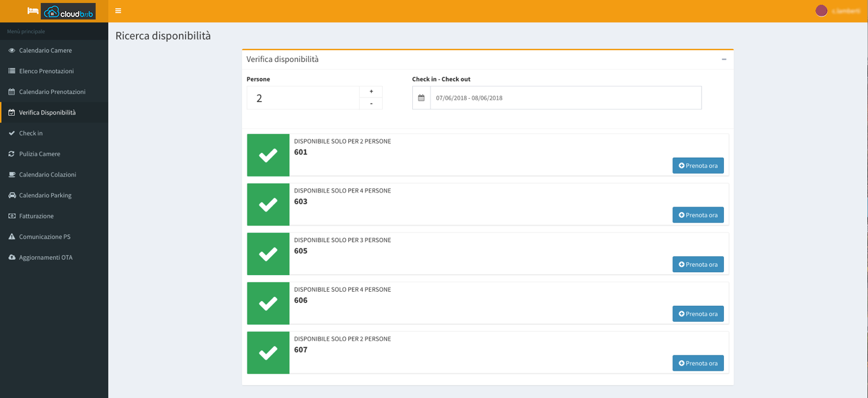The width and height of the screenshot is (868, 398).
Task: Click the money icon beside Fatturazione
Action: [12, 216]
